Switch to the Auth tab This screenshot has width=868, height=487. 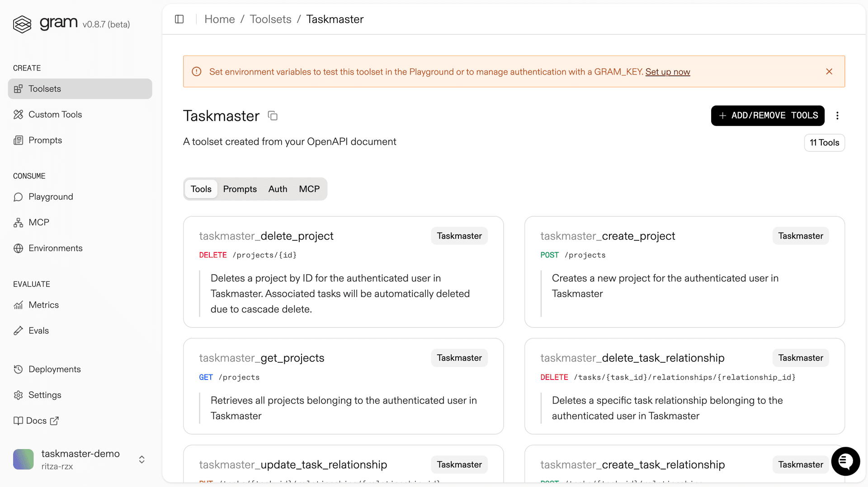277,189
